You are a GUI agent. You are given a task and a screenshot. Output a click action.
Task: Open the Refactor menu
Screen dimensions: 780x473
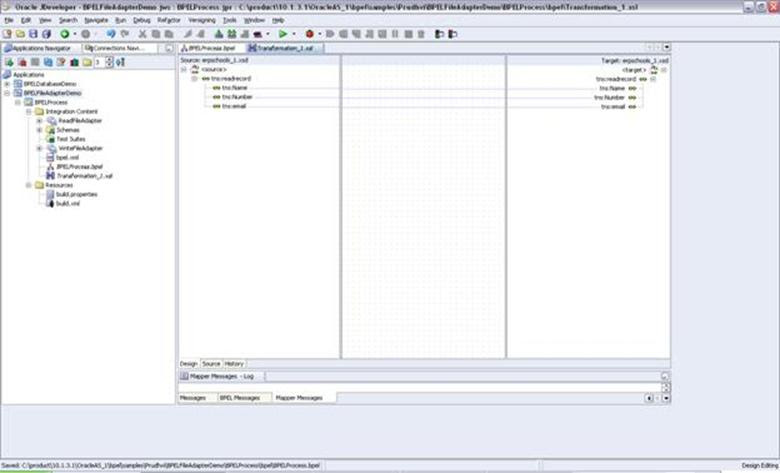pyautogui.click(x=169, y=20)
